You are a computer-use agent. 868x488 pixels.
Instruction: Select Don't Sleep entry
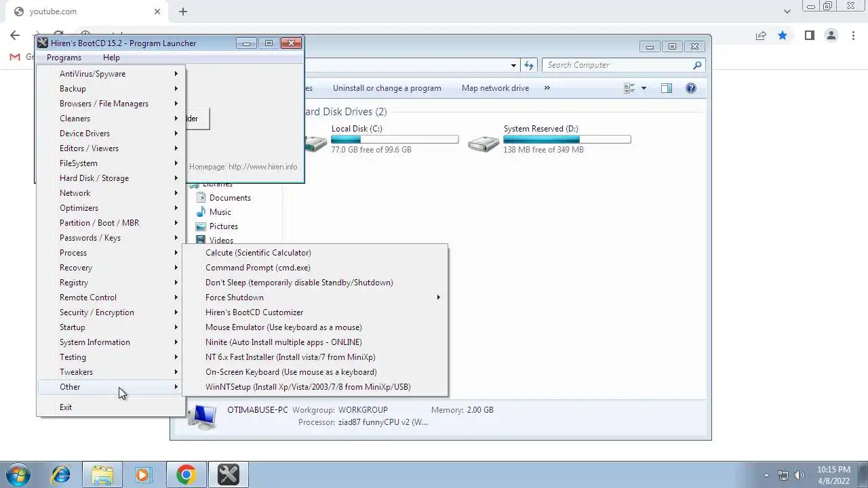[315, 283]
